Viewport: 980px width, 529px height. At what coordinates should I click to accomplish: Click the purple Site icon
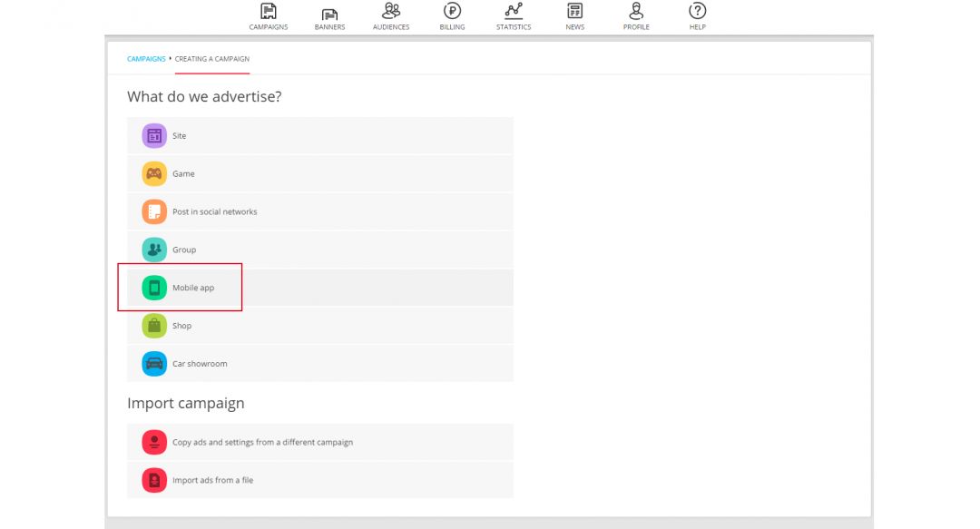click(154, 136)
